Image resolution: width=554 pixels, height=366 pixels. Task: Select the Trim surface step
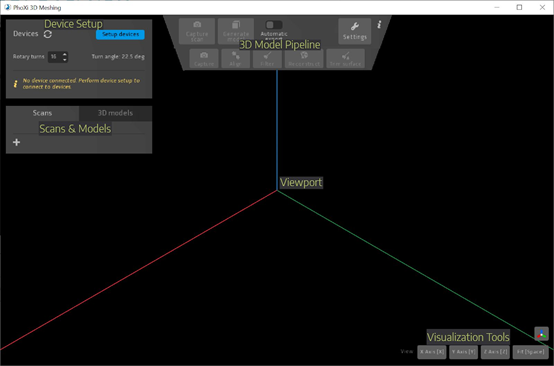[x=346, y=59]
